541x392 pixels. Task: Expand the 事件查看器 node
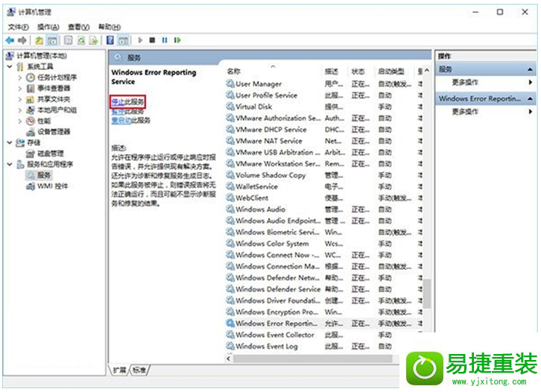(20, 89)
